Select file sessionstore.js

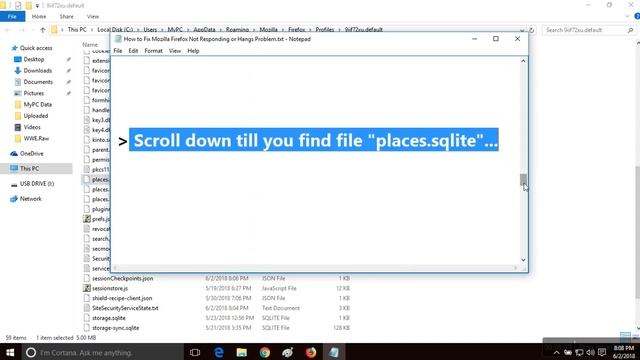[110, 288]
